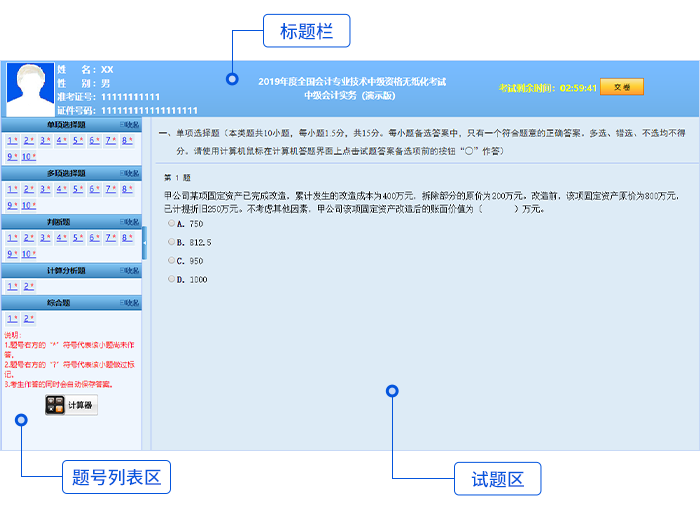Image resolution: width=700 pixels, height=508 pixels.
Task: Collapse the 判断题 section with 收起
Action: click(130, 221)
